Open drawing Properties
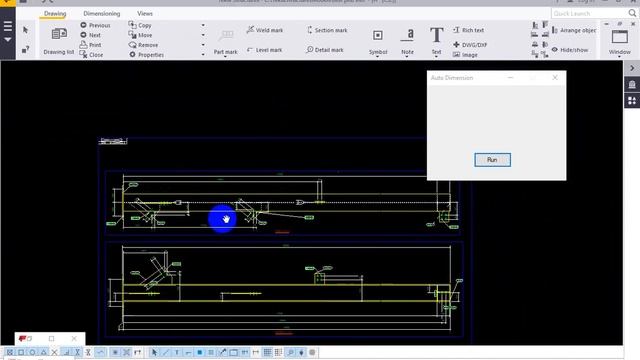 pos(147,55)
